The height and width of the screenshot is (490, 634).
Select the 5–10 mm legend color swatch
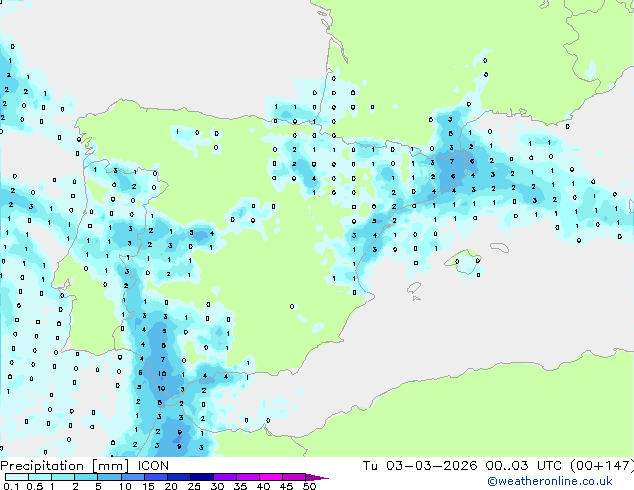point(109,477)
